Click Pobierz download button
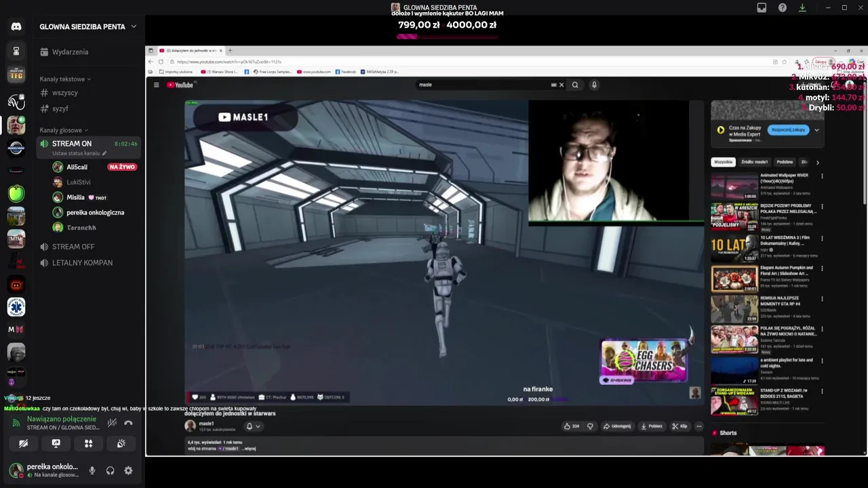This screenshot has width=868, height=488. click(x=652, y=426)
